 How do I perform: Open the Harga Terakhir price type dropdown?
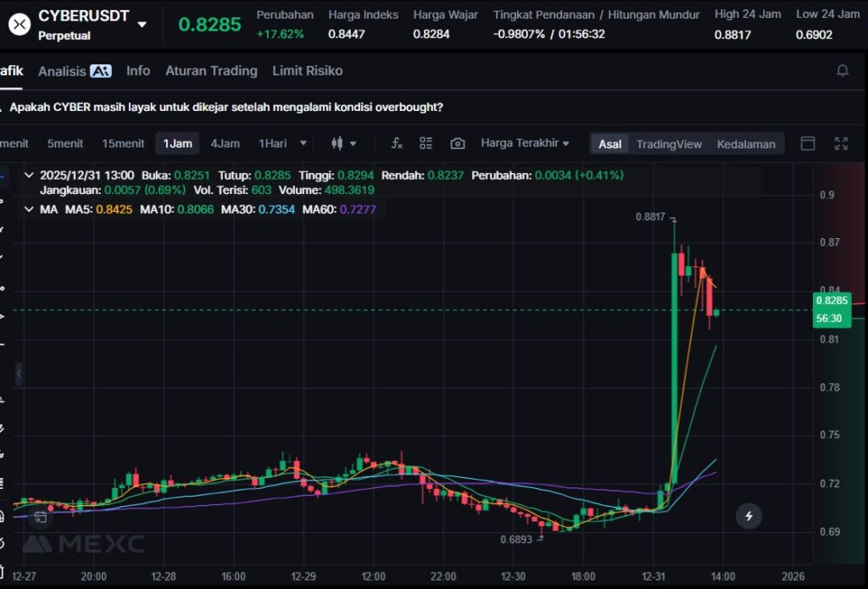tap(525, 143)
